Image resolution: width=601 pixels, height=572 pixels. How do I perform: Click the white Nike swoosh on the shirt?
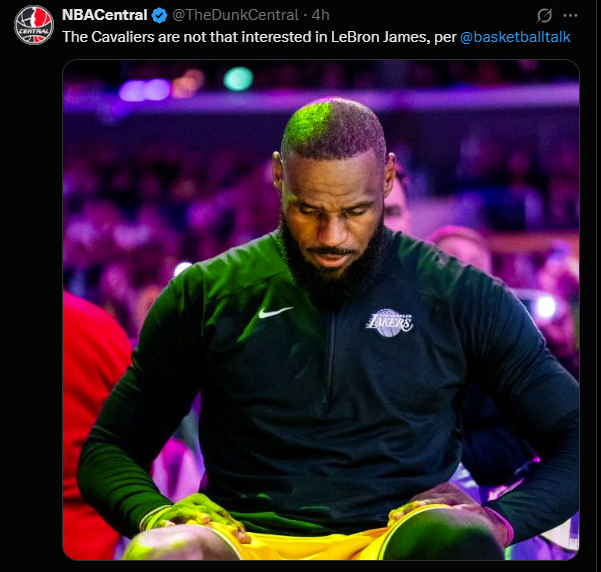(275, 312)
